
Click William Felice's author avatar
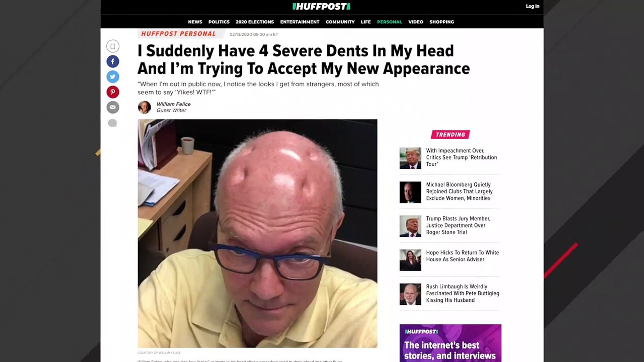[145, 107]
